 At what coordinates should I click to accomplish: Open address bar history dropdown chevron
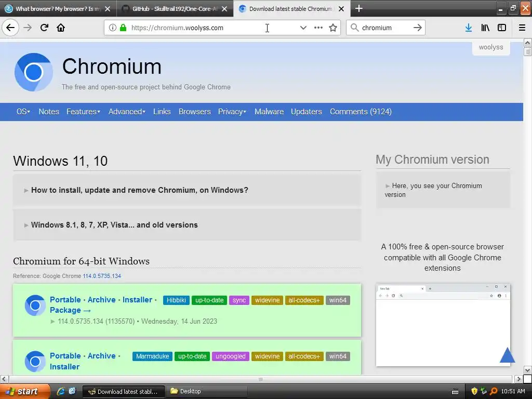pos(303,28)
